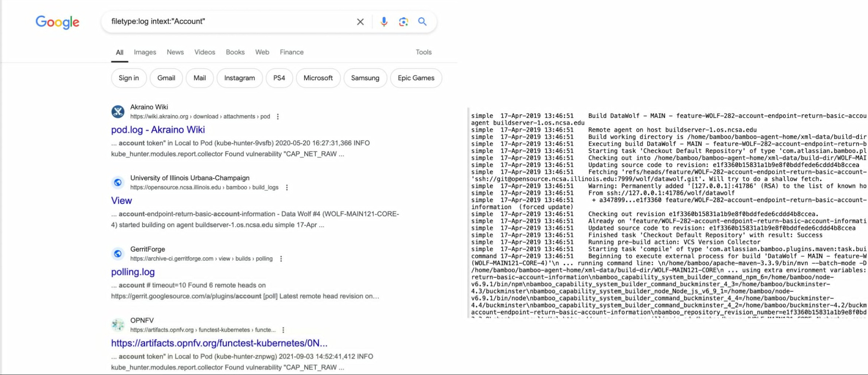Open polling.log result link
Screen dimensions: 868x375
point(133,272)
